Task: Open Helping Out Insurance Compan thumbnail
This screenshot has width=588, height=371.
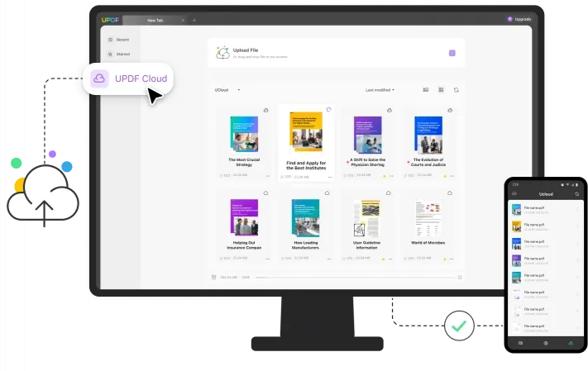Action: click(x=244, y=217)
